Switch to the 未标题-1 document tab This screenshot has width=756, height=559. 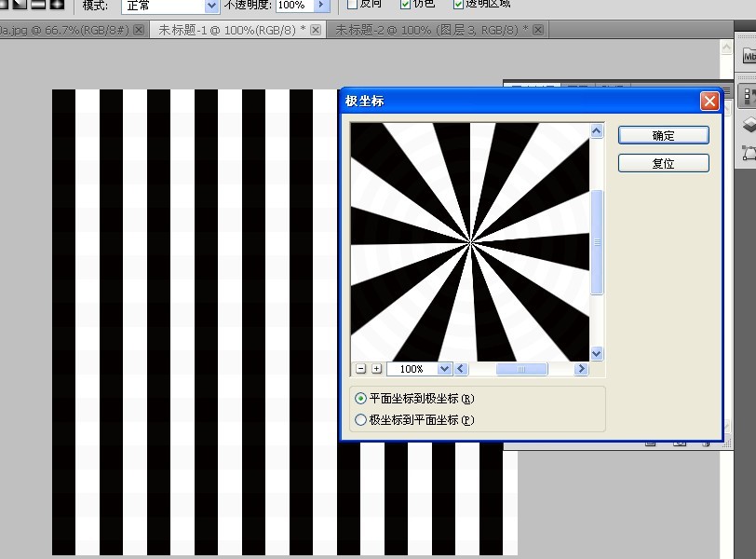coord(232,30)
